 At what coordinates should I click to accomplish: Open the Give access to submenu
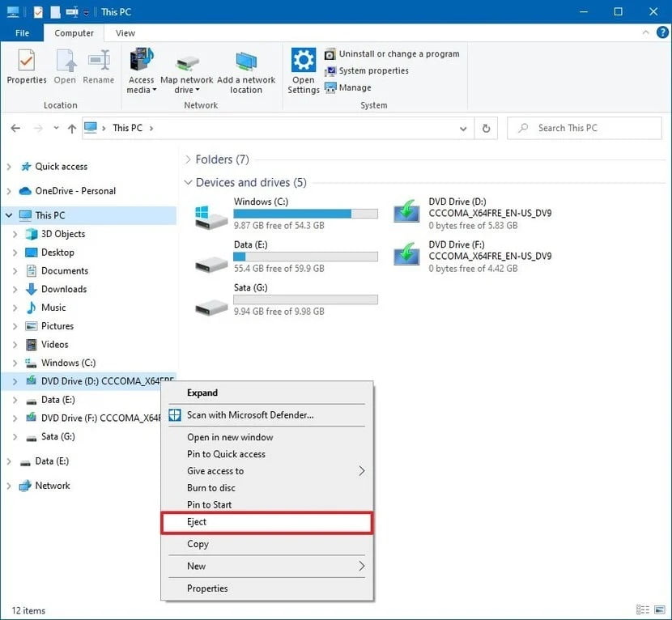tap(215, 470)
